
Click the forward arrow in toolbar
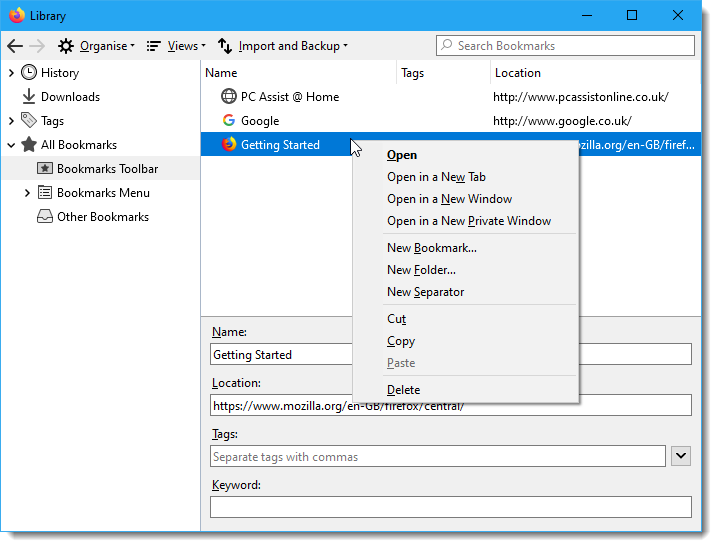coord(37,46)
